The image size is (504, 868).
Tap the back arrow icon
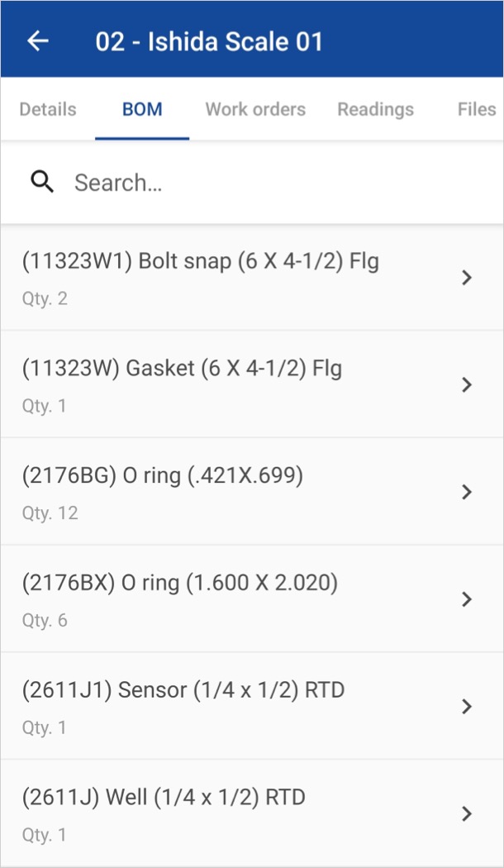38,41
